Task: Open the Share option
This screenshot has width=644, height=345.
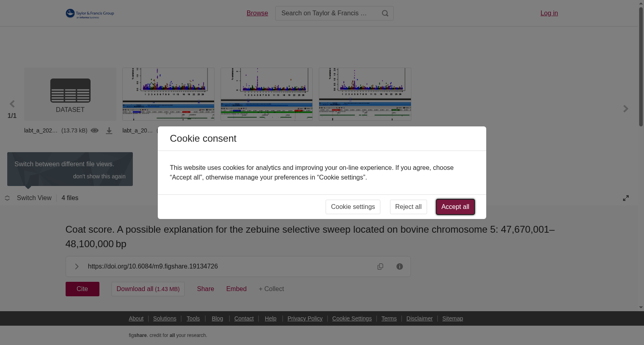Action: click(206, 289)
